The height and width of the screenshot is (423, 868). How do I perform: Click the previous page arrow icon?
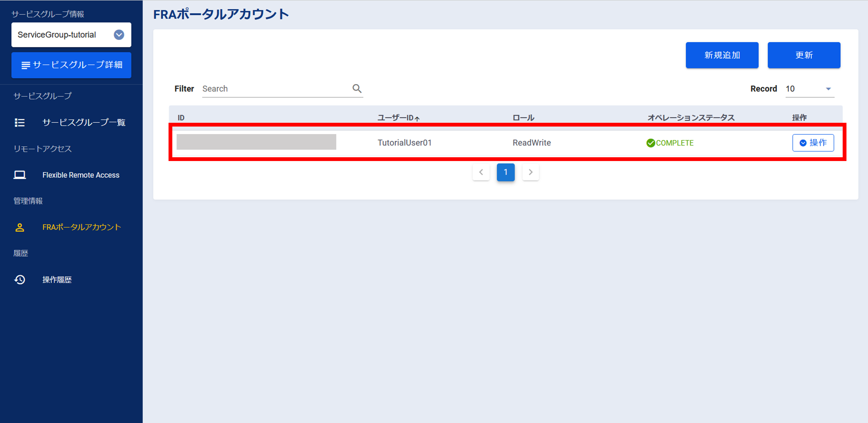click(481, 172)
